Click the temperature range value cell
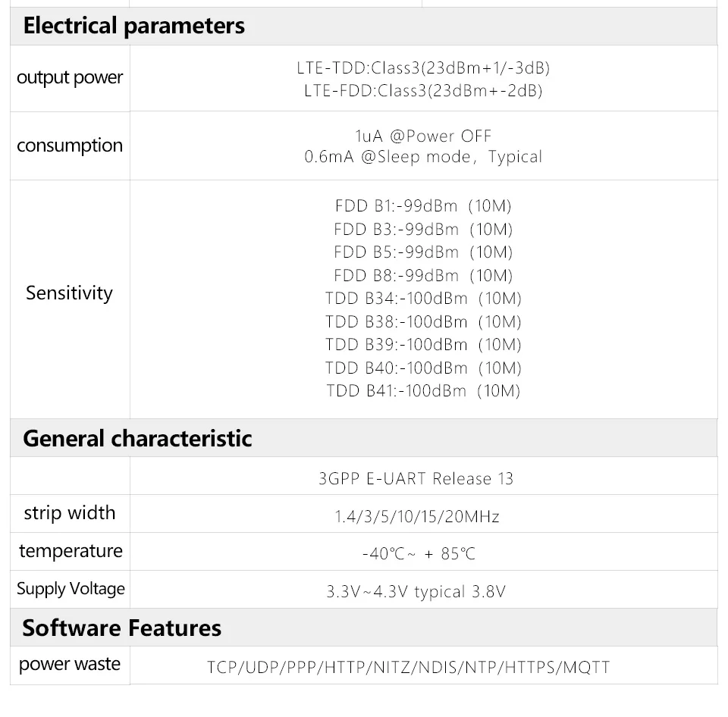 (x=419, y=554)
